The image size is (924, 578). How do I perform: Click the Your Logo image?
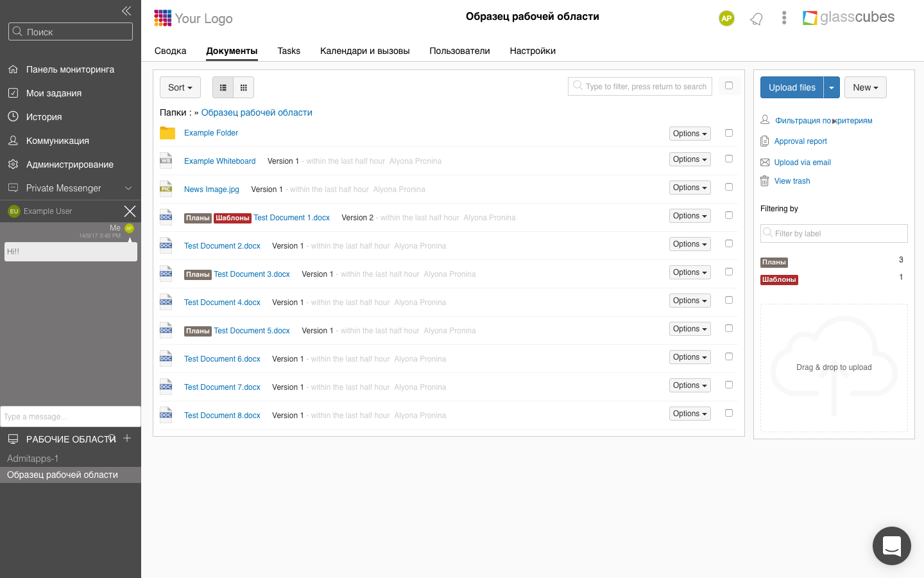pos(193,19)
